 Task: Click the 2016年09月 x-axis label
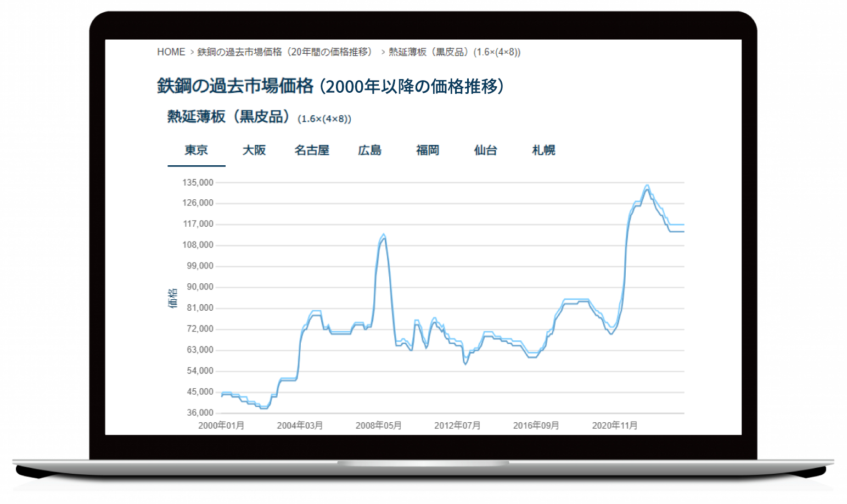pos(536,425)
